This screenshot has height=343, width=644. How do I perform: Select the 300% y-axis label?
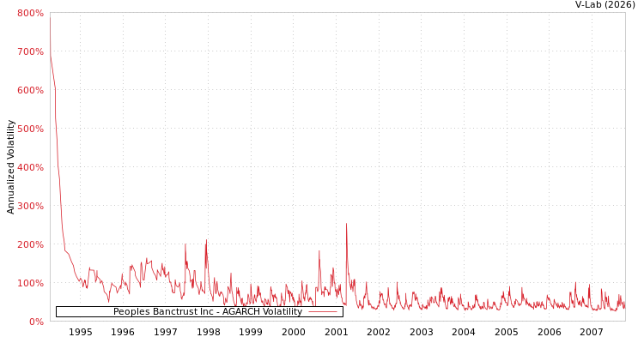click(30, 206)
